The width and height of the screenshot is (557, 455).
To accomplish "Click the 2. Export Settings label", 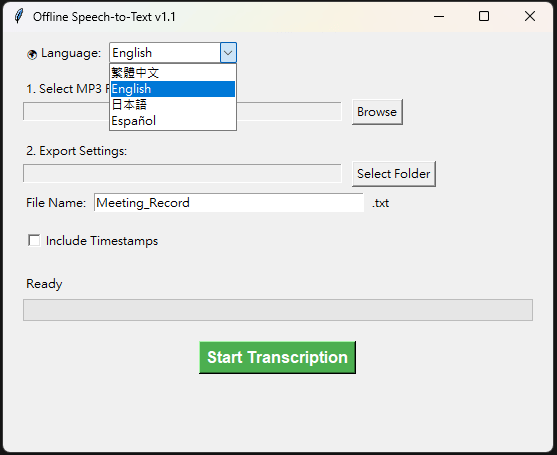I will (x=76, y=151).
